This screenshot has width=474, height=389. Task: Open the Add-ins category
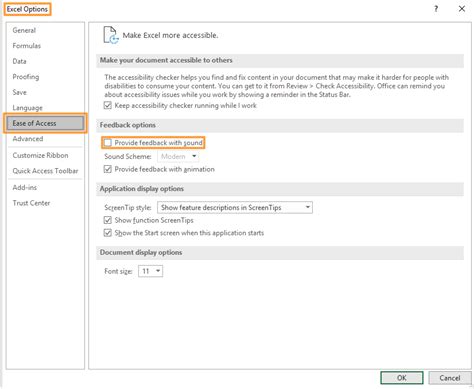tap(45, 187)
